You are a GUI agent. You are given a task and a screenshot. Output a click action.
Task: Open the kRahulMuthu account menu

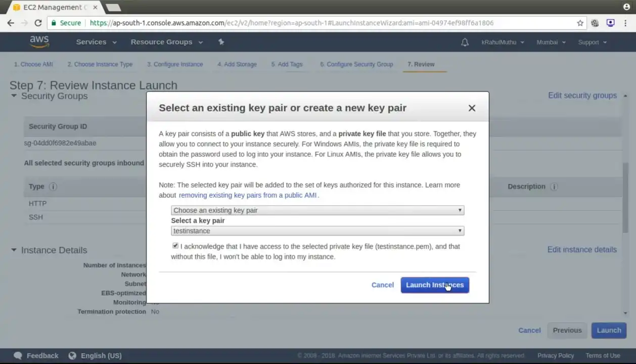[x=503, y=42]
